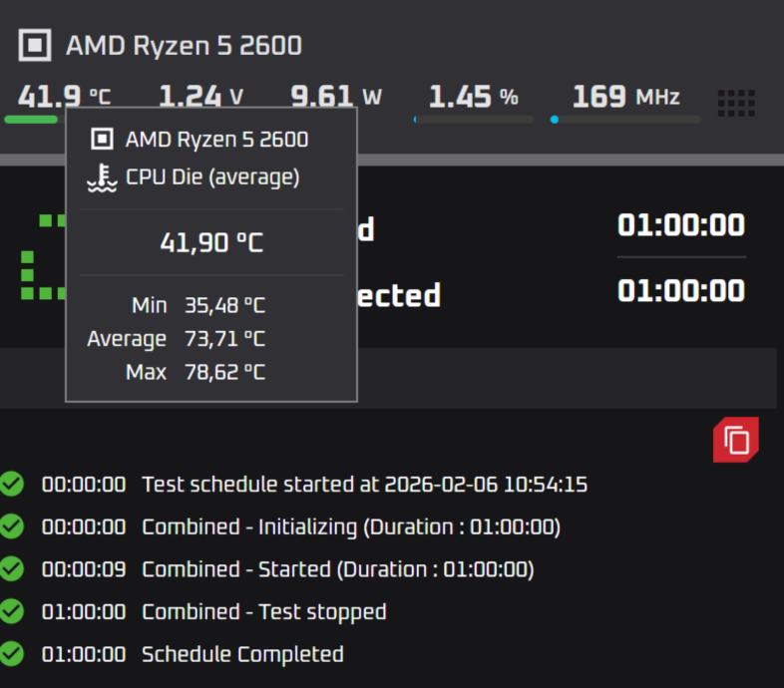The image size is (784, 688).
Task: Click the green check on Combined - Test stopped row
Action: tap(12, 611)
